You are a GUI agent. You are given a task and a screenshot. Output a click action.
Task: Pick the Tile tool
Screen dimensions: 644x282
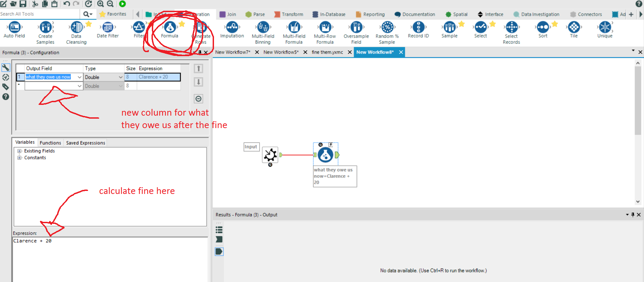coord(574,30)
